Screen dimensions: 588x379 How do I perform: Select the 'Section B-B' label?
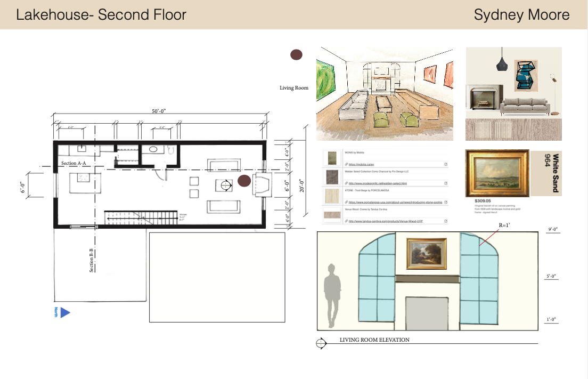91,260
